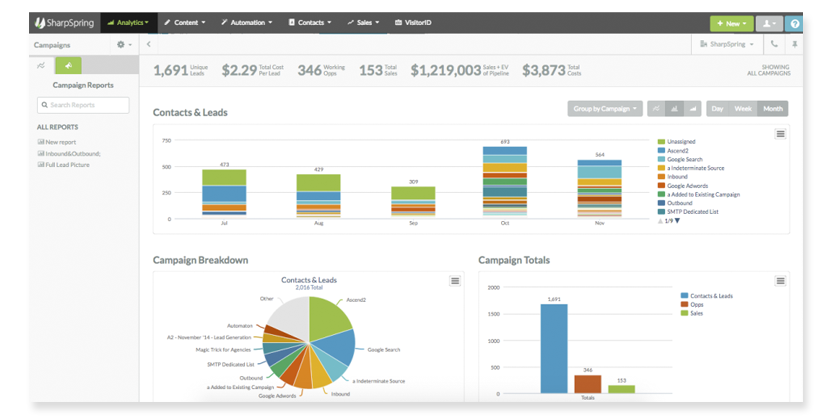Switch chart to Day view

(717, 108)
